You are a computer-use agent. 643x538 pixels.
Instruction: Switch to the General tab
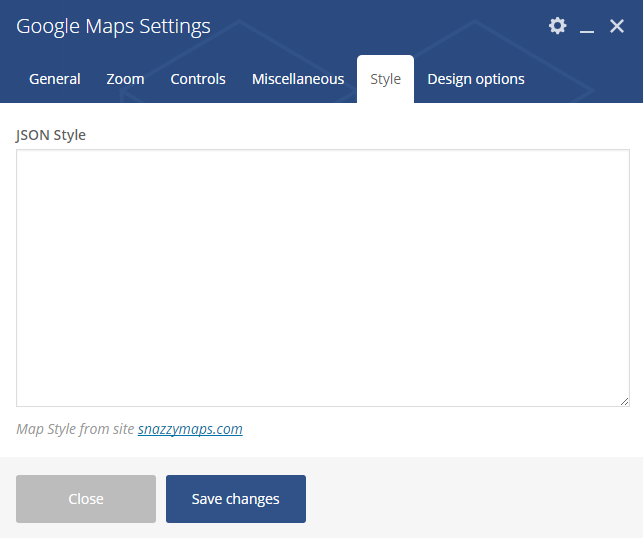[x=55, y=79]
